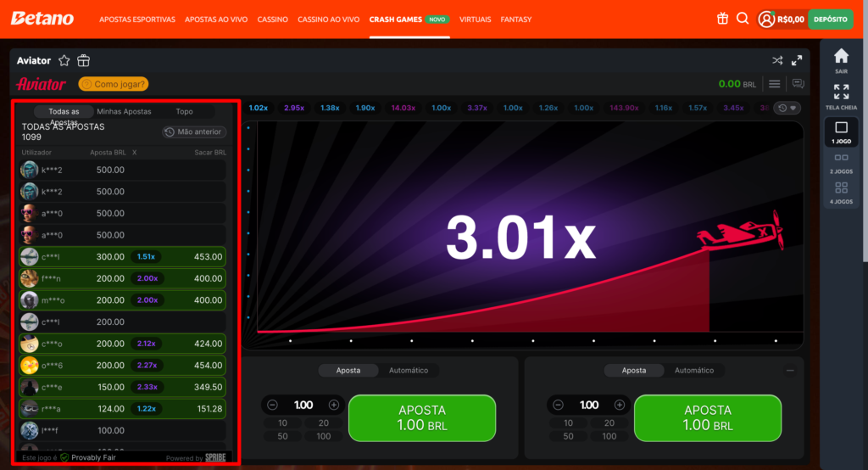Screen dimensions: 868x470
Task: Click the Como jogar? button
Action: (x=114, y=84)
